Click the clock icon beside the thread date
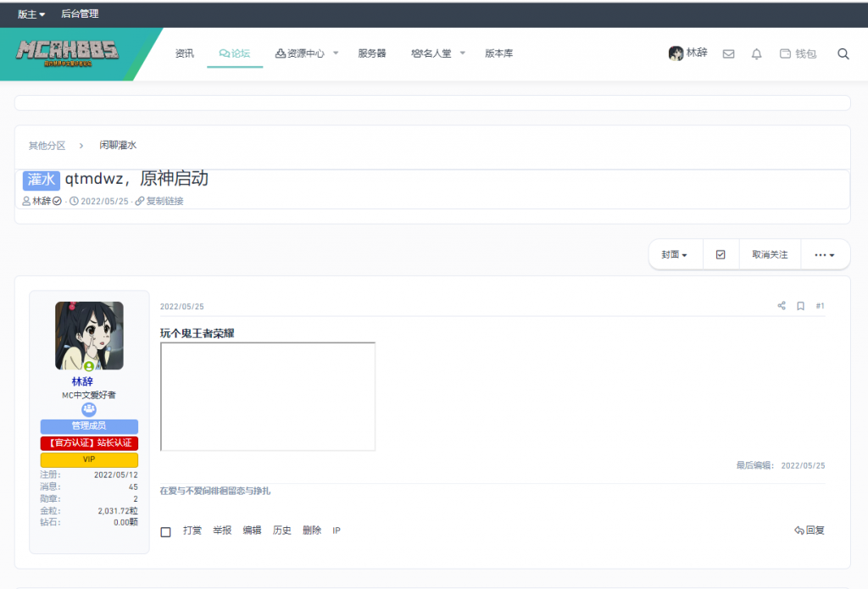Image resolution: width=868 pixels, height=589 pixels. (74, 201)
